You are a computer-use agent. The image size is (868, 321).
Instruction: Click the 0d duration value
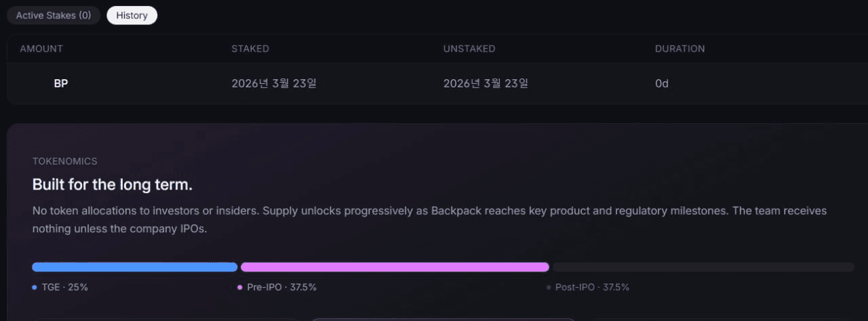662,84
